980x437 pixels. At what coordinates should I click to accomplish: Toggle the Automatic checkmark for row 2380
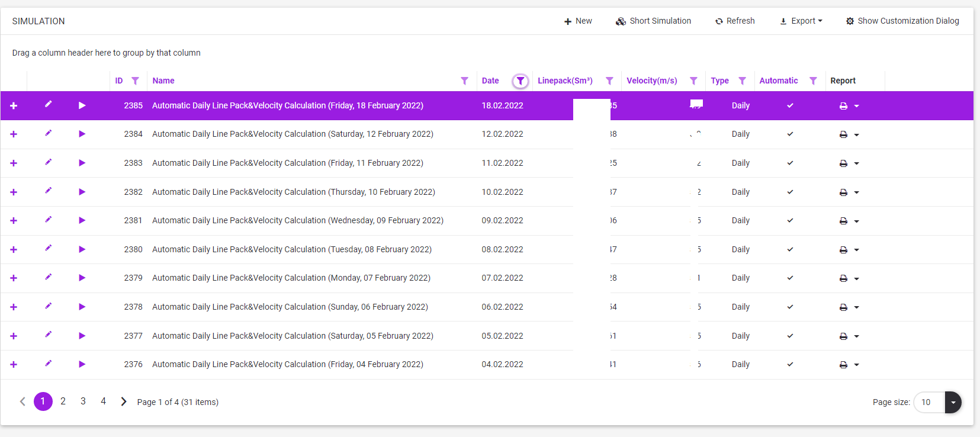point(790,249)
